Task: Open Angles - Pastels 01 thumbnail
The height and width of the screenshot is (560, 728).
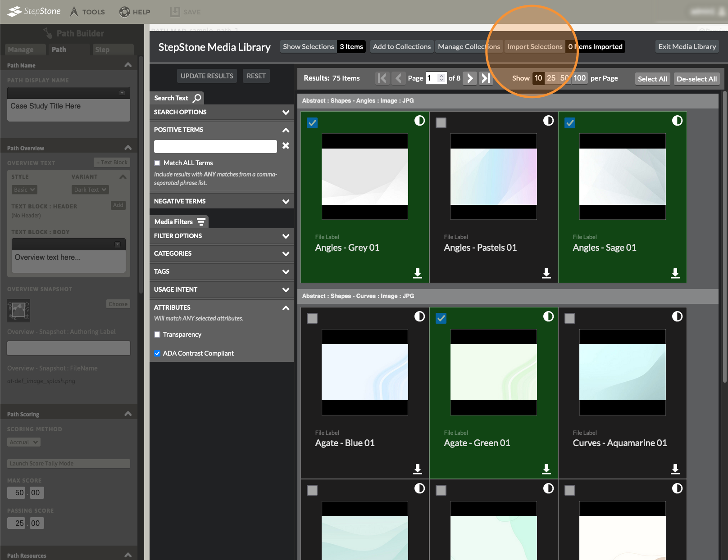Action: (x=494, y=176)
